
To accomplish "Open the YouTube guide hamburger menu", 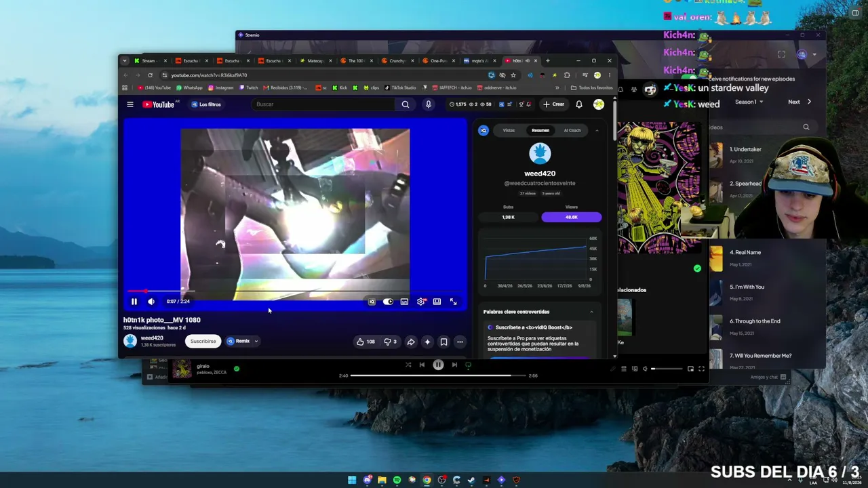I will click(x=130, y=104).
